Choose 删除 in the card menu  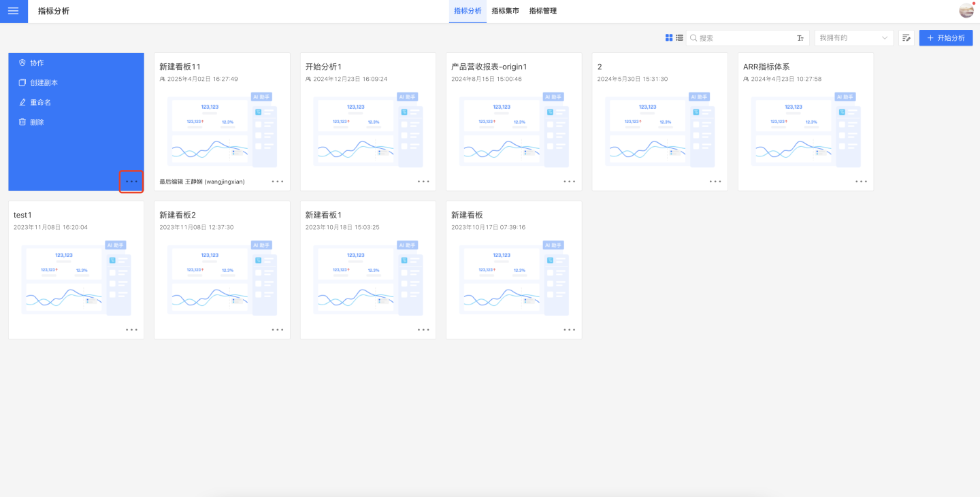37,122
